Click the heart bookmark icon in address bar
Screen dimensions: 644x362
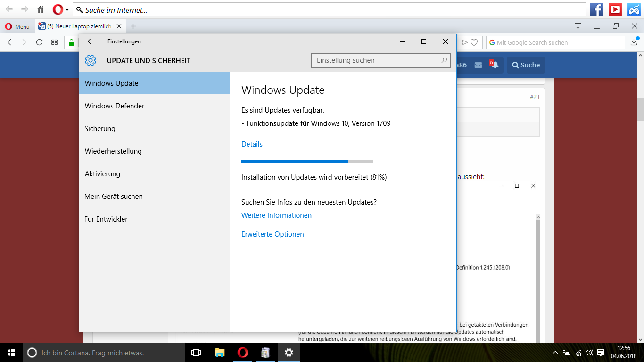[x=474, y=42]
